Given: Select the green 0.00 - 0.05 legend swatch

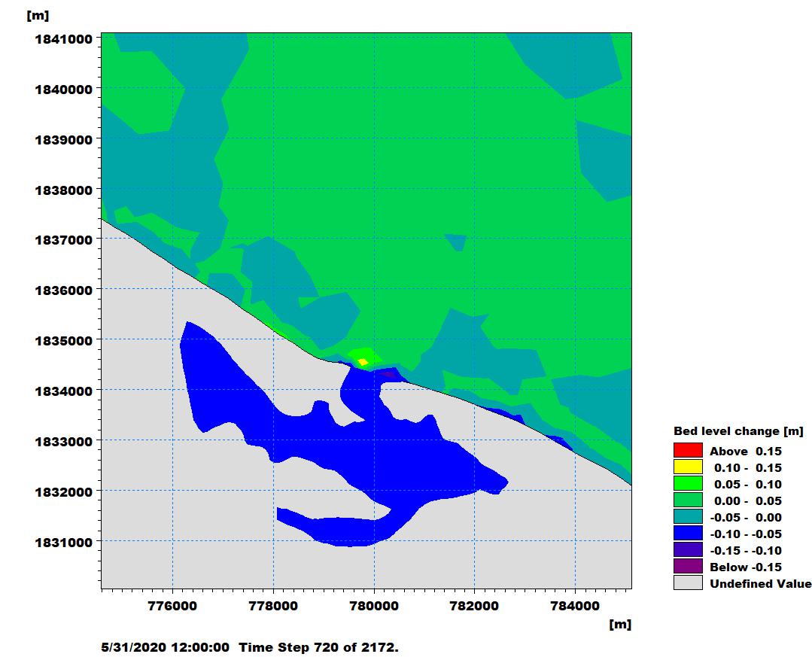Looking at the screenshot, I should point(688,500).
